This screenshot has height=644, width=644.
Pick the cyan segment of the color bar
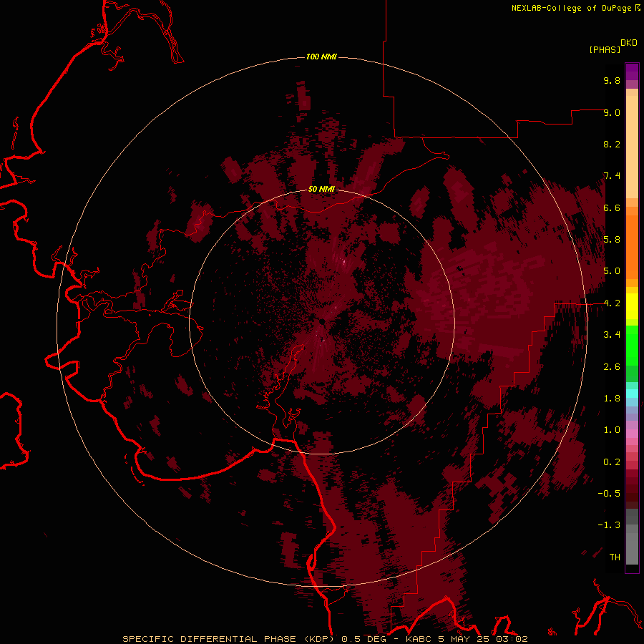632,394
